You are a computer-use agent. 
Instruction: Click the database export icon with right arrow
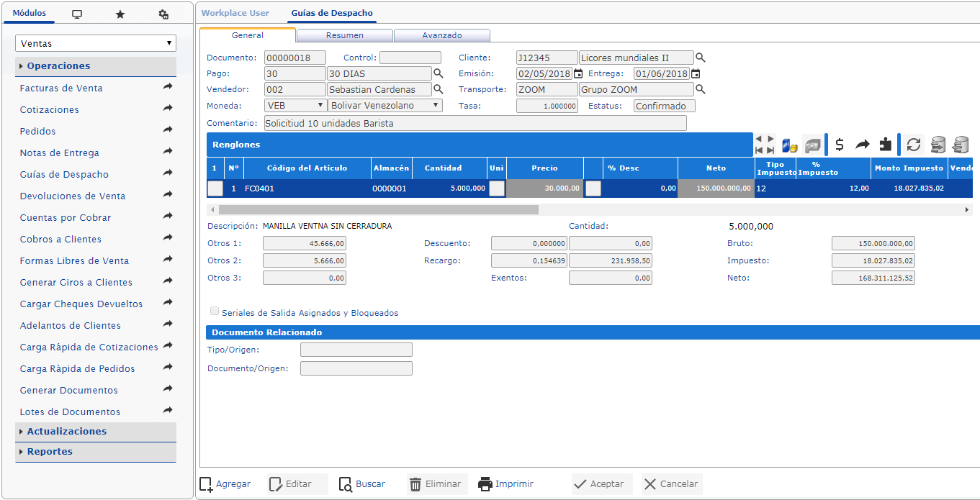pyautogui.click(x=938, y=145)
